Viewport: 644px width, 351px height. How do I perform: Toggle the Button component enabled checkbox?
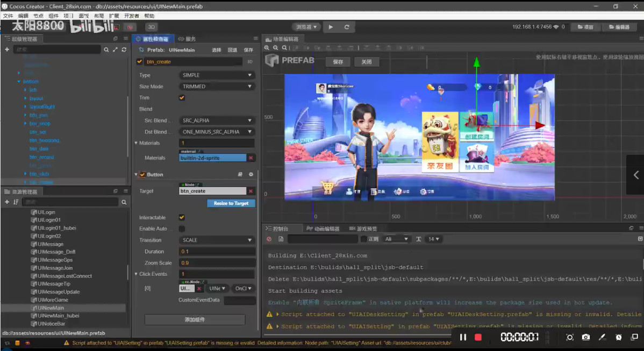click(x=142, y=175)
